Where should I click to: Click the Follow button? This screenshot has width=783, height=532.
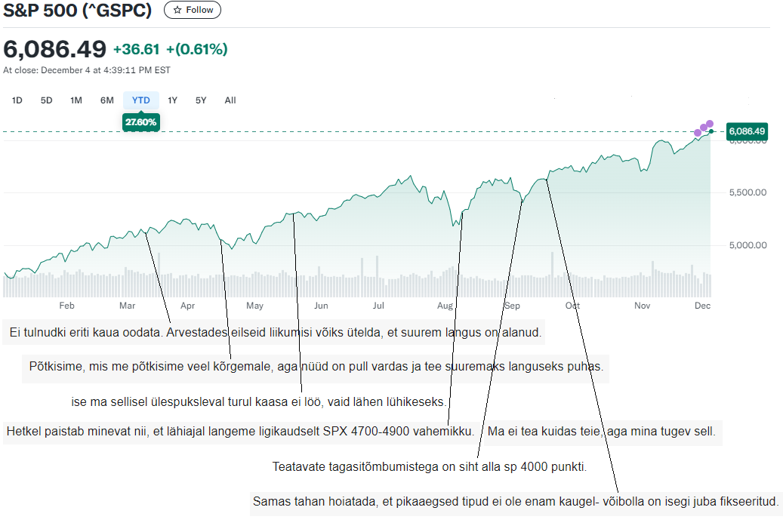click(193, 10)
